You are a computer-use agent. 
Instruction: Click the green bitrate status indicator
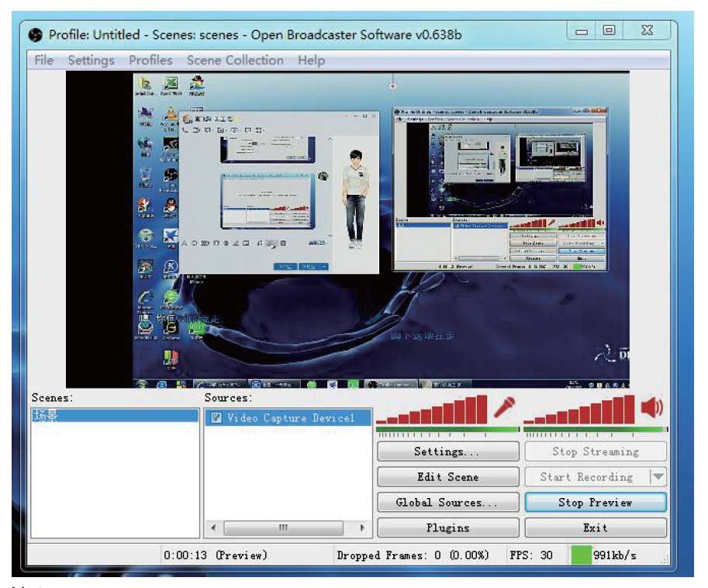coord(580,555)
